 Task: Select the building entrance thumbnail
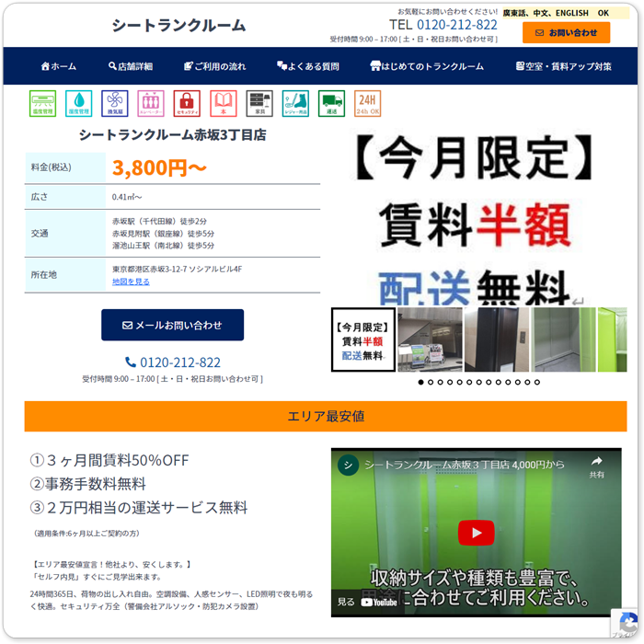[x=430, y=339]
